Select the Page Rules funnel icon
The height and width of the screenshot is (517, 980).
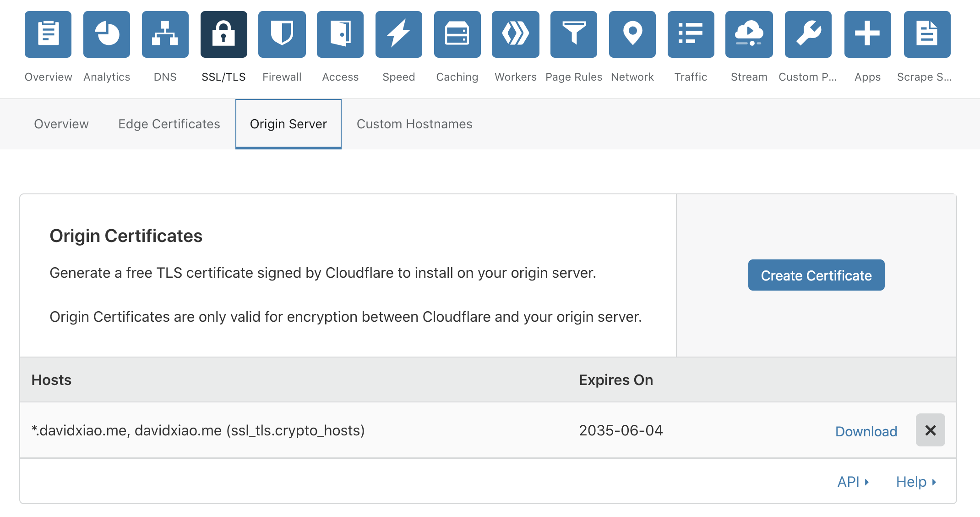point(574,34)
